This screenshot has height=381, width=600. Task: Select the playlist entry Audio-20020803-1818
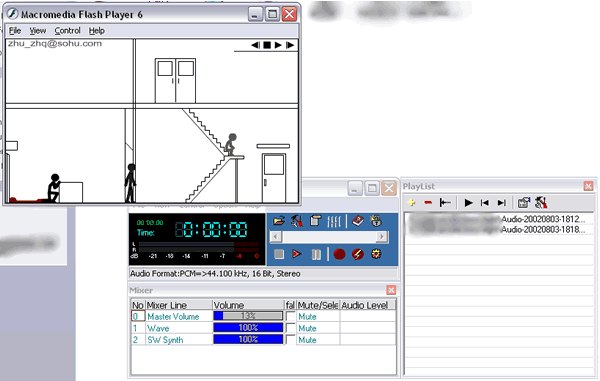click(498, 230)
